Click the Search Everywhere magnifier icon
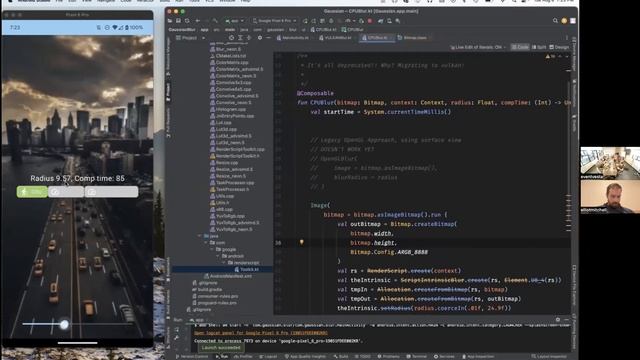The image size is (640, 360). (x=555, y=20)
